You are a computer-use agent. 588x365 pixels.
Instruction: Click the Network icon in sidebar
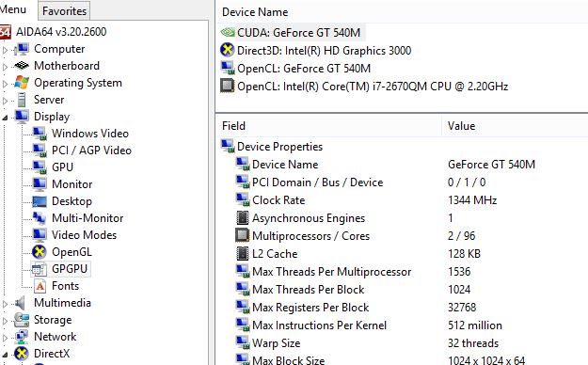(x=22, y=337)
